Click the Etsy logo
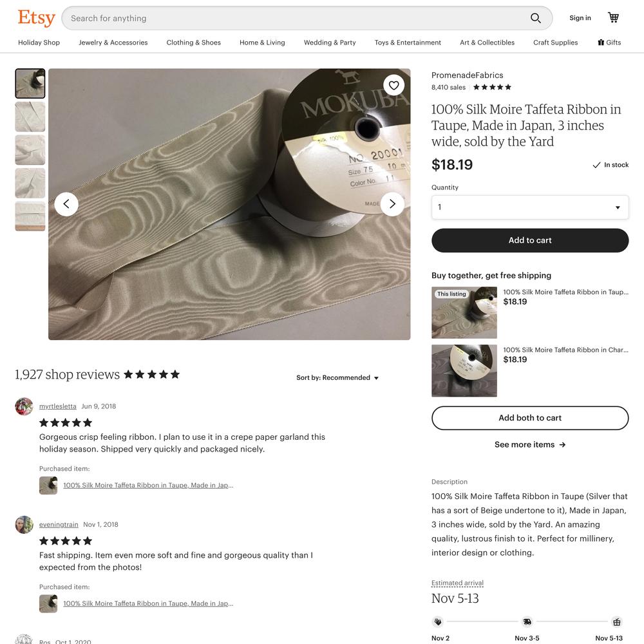 36,18
